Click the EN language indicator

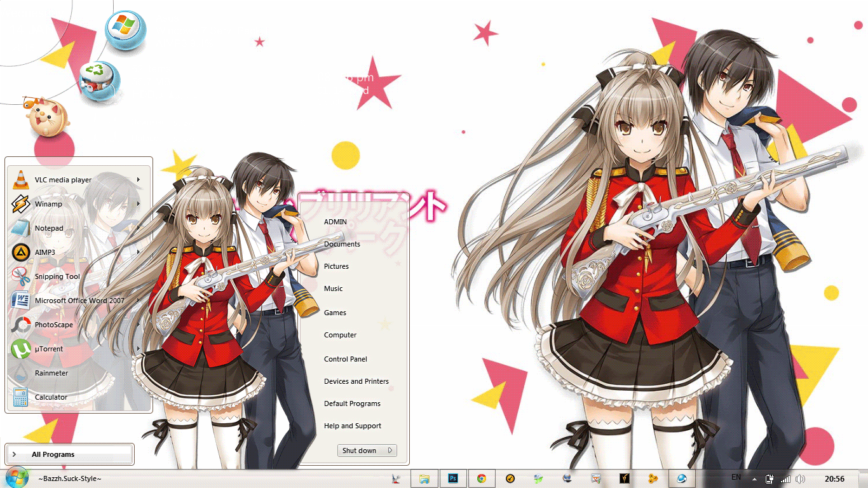tap(736, 477)
